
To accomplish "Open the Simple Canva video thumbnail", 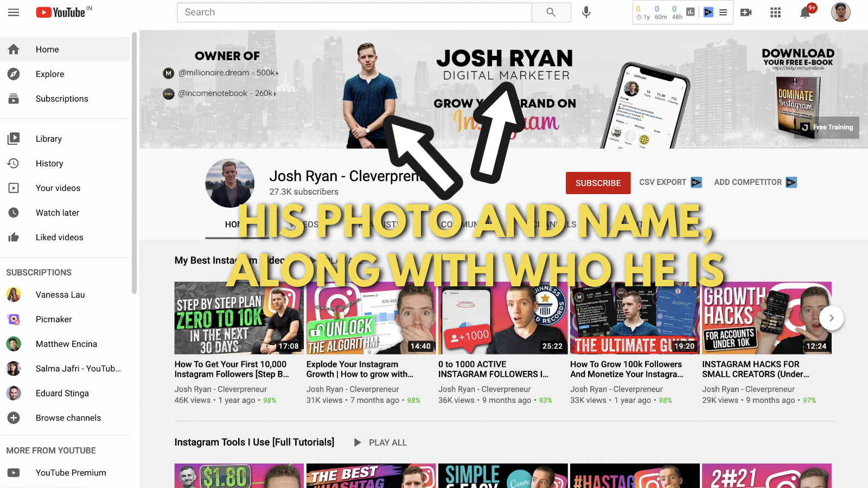I will [x=503, y=476].
